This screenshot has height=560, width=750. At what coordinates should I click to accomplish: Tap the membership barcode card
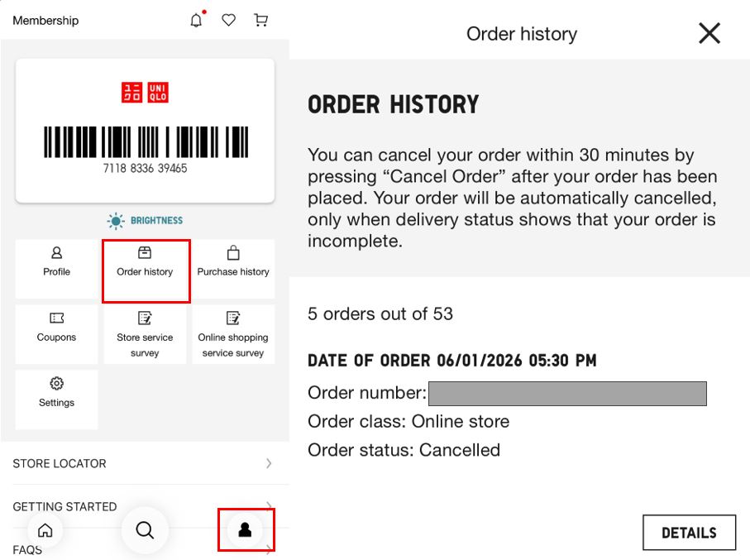[x=145, y=131]
